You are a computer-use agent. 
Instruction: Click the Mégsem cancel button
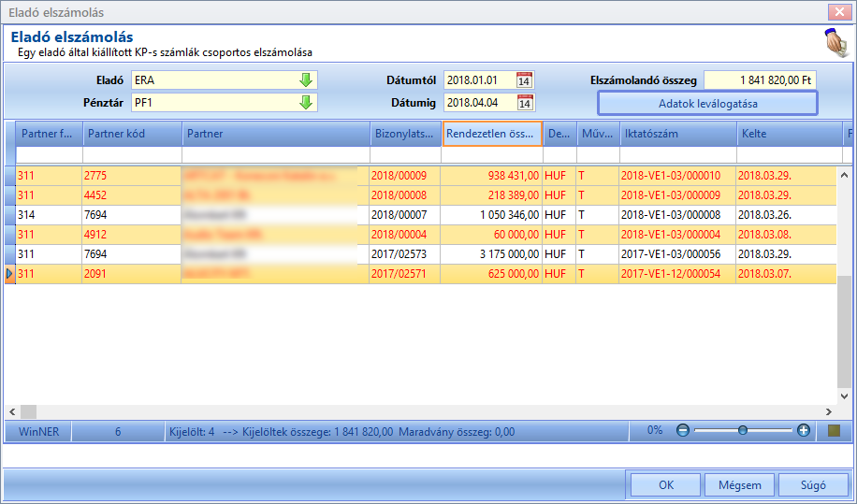pyautogui.click(x=739, y=485)
